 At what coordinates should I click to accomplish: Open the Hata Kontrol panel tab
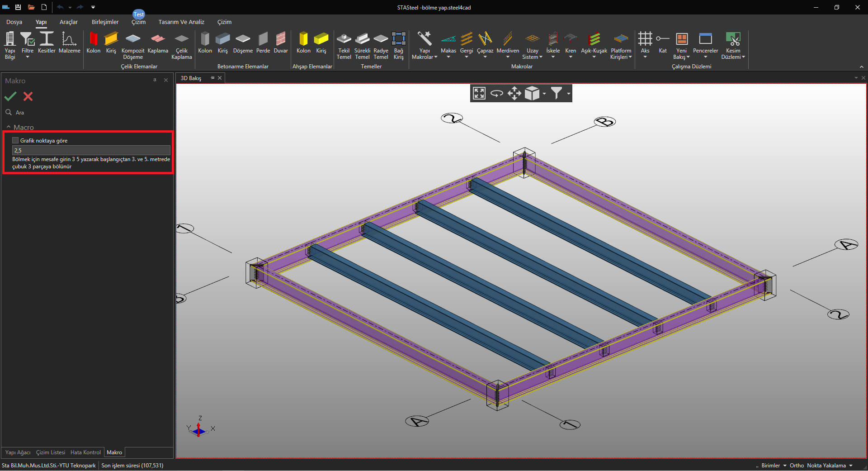pyautogui.click(x=85, y=452)
